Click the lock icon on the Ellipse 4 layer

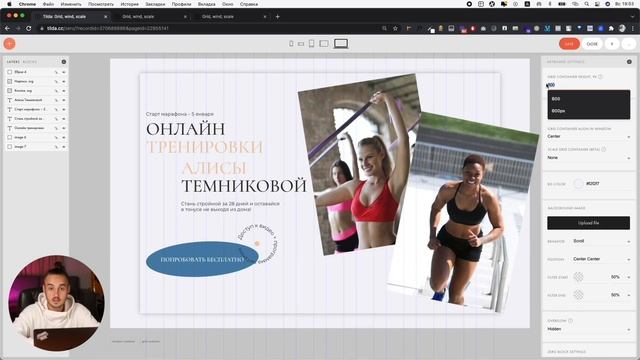coord(56,72)
